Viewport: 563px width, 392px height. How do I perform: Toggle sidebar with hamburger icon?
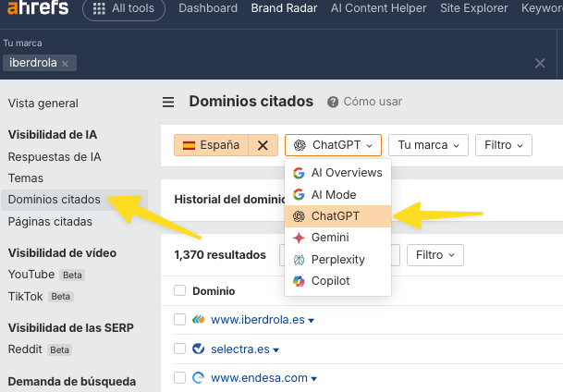pyautogui.click(x=168, y=102)
